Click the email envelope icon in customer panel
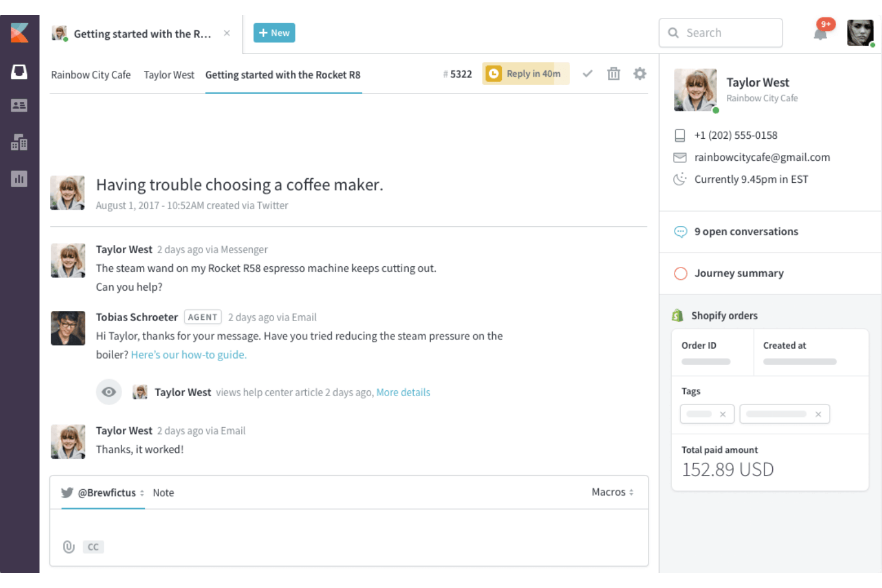 [680, 157]
